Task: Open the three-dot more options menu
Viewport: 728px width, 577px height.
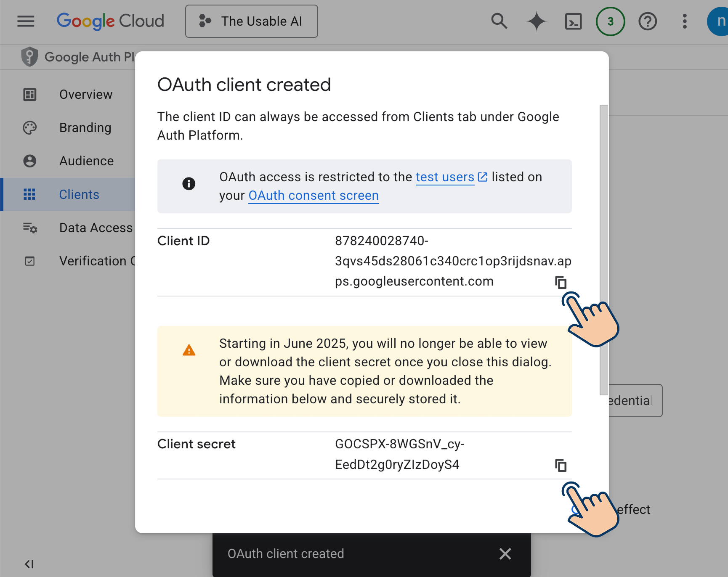Action: 685,21
